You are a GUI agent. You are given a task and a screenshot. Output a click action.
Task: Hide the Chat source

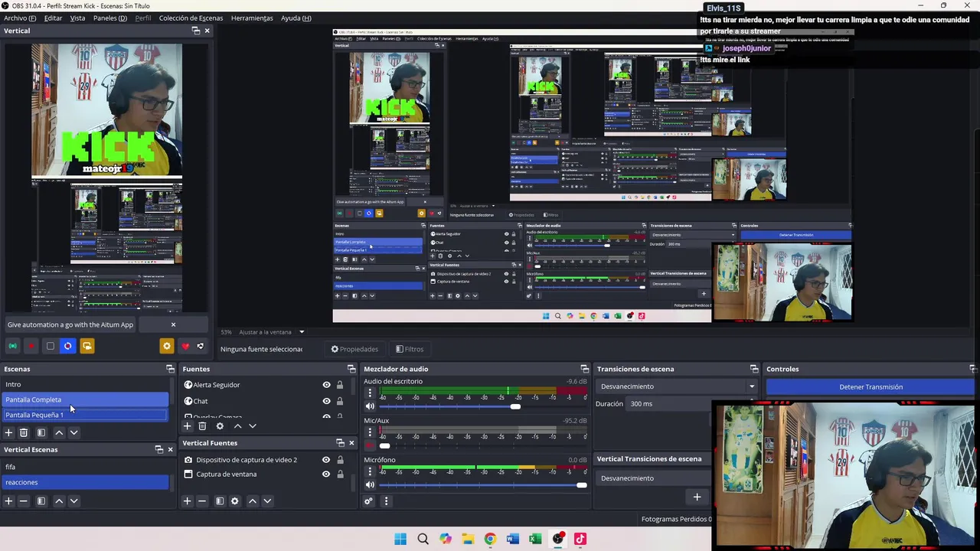pos(326,401)
